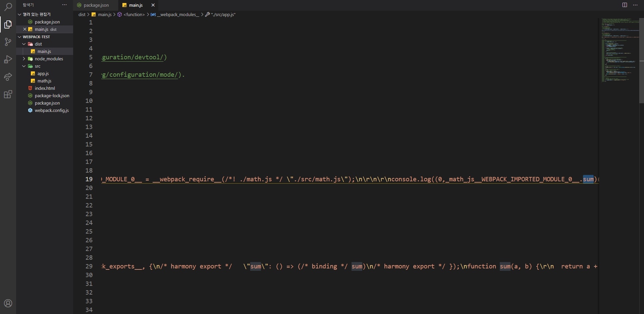Switch to the package.json editor tab
The width and height of the screenshot is (644, 314).
(x=96, y=5)
